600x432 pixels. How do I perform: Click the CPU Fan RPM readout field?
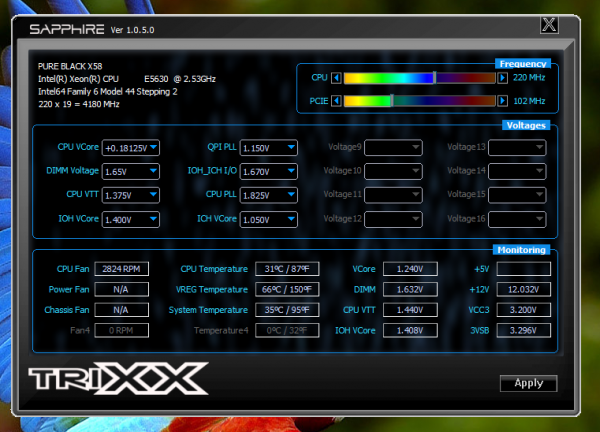[121, 269]
